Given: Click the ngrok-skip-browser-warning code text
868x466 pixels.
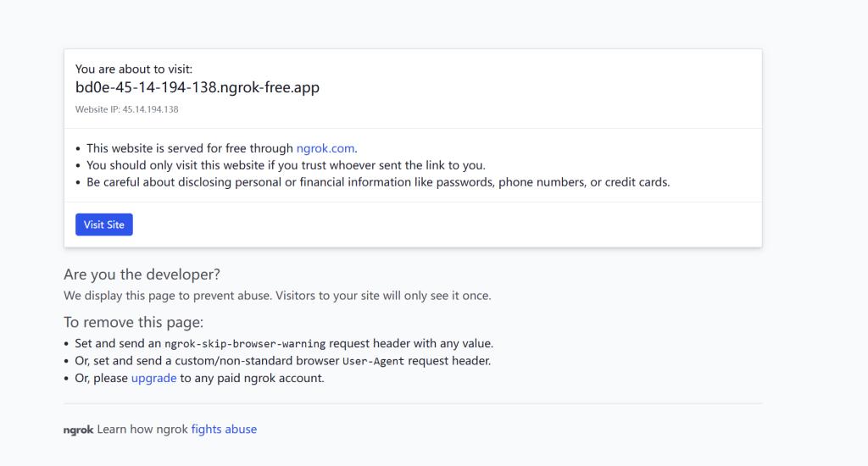Looking at the screenshot, I should tap(245, 344).
